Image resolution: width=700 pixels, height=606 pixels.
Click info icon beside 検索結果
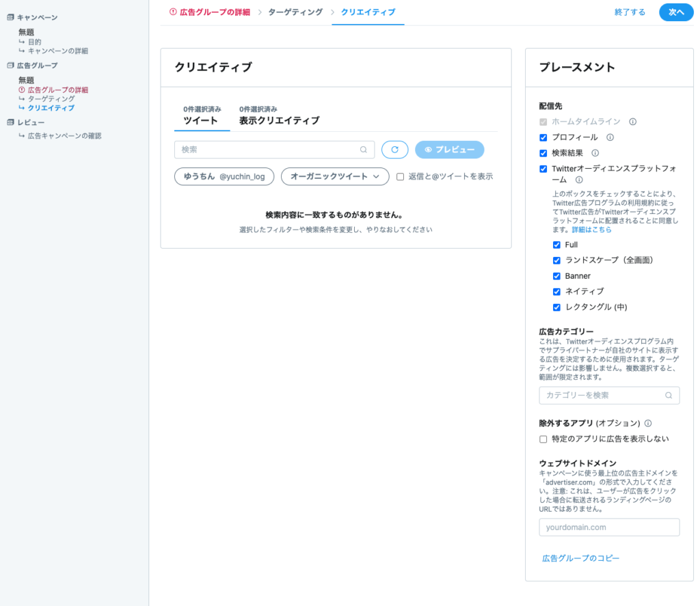pyautogui.click(x=595, y=153)
